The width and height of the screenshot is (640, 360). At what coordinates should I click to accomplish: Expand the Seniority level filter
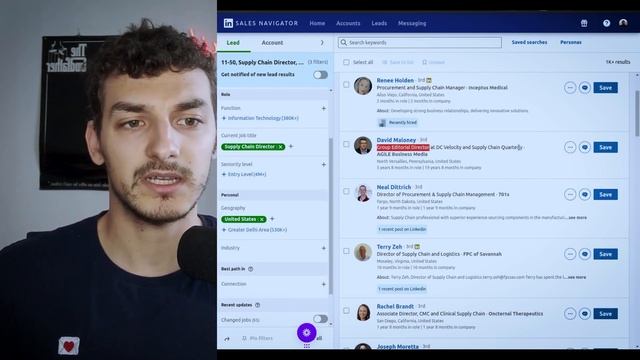pos(323,164)
